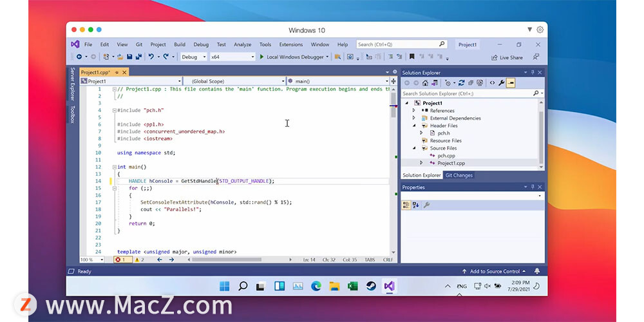Switch to the Git Changes tab
The height and width of the screenshot is (322, 644).
pyautogui.click(x=459, y=175)
